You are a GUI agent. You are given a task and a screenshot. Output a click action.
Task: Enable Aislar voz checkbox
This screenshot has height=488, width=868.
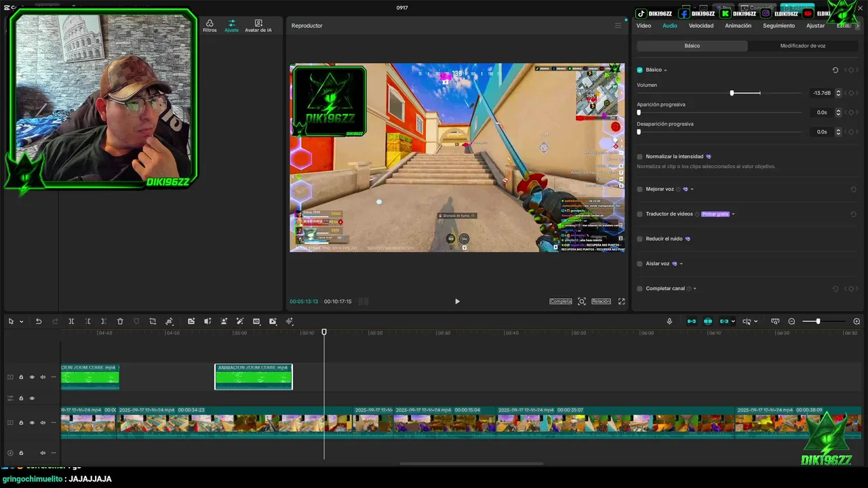pos(639,264)
